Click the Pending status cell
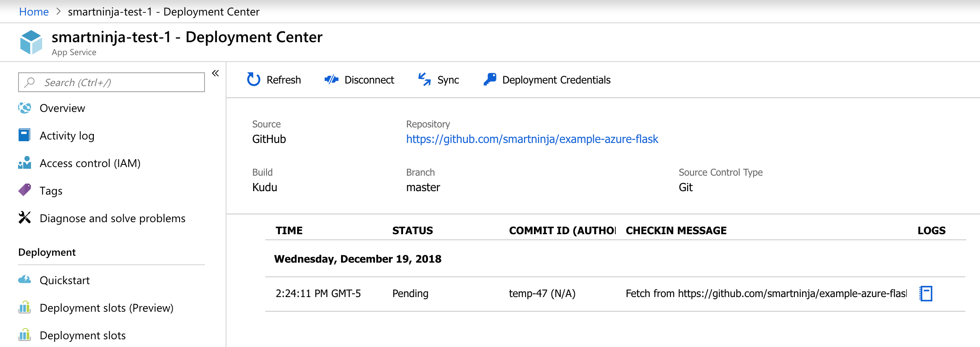The height and width of the screenshot is (347, 980). pyautogui.click(x=410, y=294)
